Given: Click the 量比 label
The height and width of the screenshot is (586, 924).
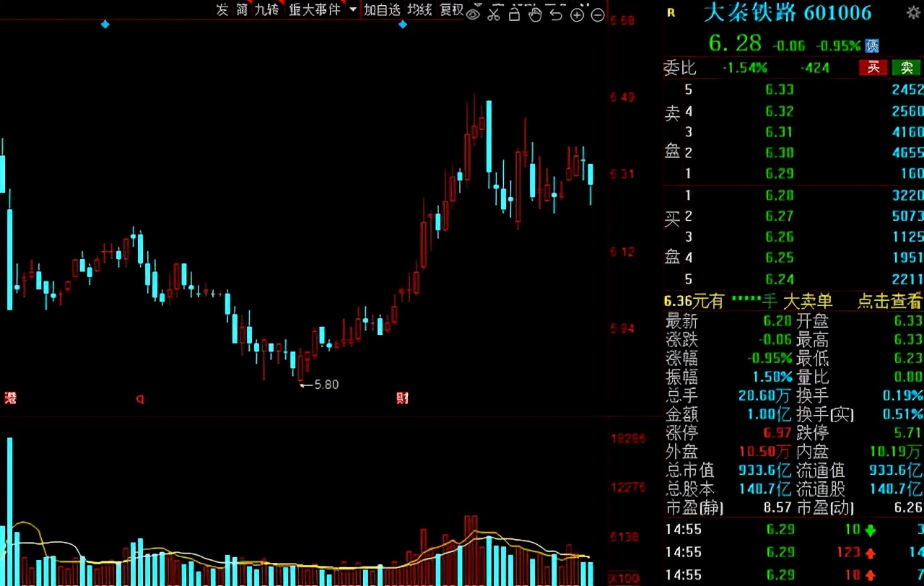Looking at the screenshot, I should 813,377.
